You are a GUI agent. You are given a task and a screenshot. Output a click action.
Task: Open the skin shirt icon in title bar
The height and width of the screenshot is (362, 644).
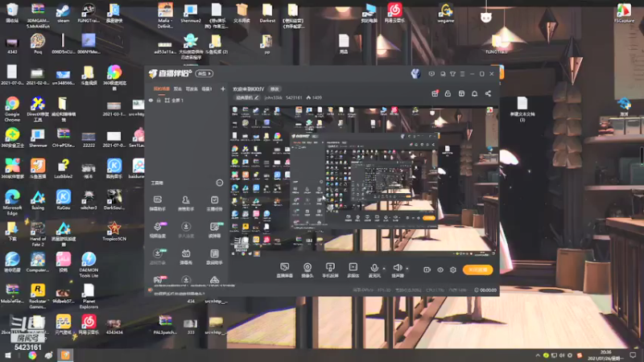(452, 74)
